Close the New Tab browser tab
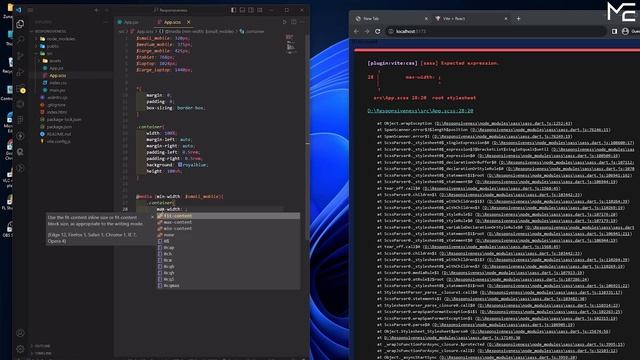 (x=426, y=19)
